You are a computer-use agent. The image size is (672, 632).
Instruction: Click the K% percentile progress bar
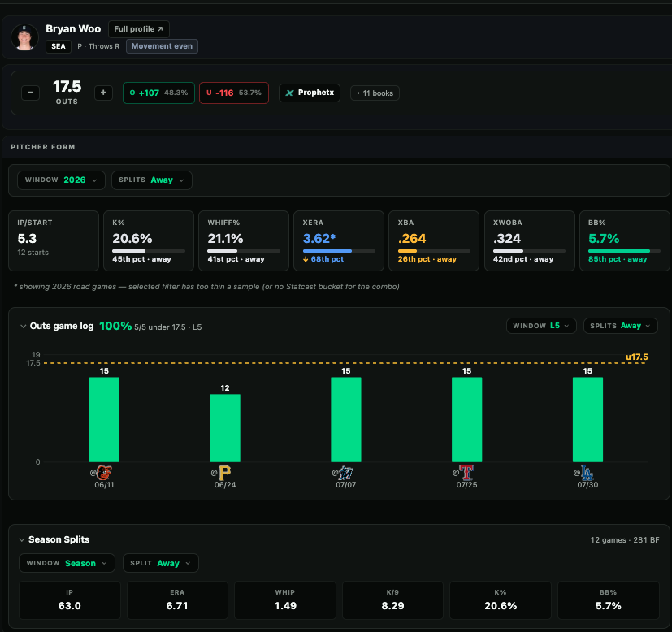point(149,251)
